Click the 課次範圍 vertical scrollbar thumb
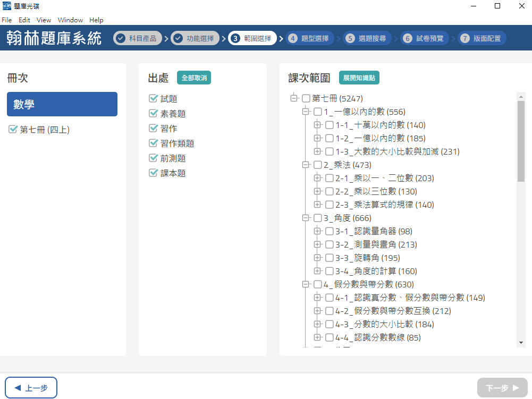The width and height of the screenshot is (532, 399). (x=521, y=141)
